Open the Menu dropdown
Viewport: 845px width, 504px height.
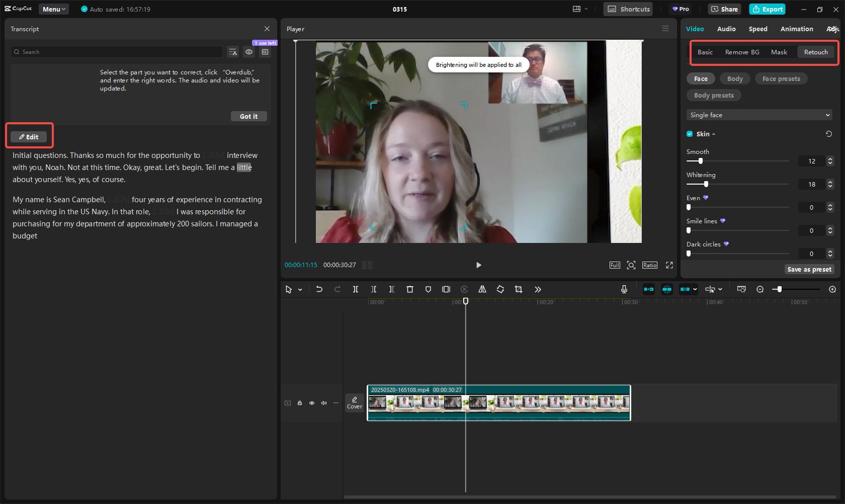pos(53,9)
